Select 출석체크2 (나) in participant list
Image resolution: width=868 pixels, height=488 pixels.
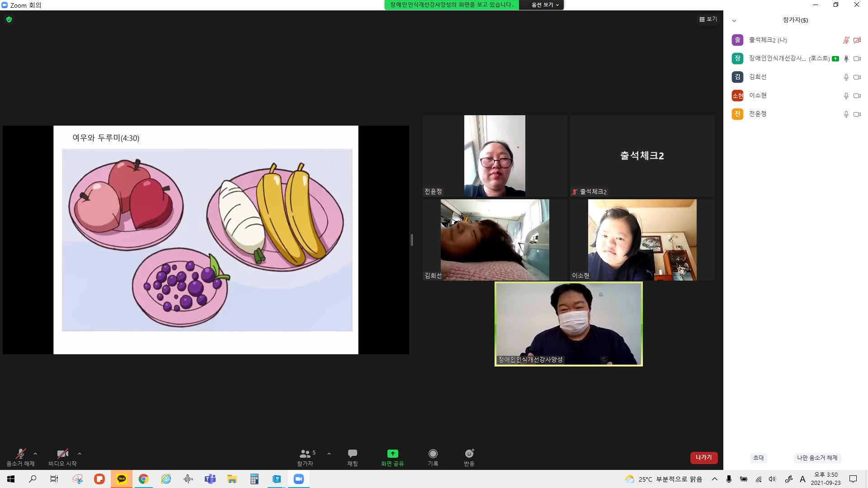pos(796,40)
